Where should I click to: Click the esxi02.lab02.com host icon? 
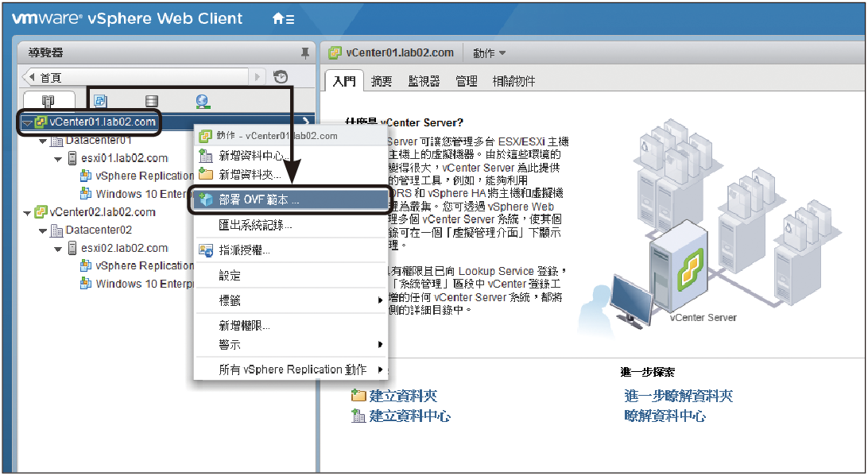pyautogui.click(x=72, y=248)
